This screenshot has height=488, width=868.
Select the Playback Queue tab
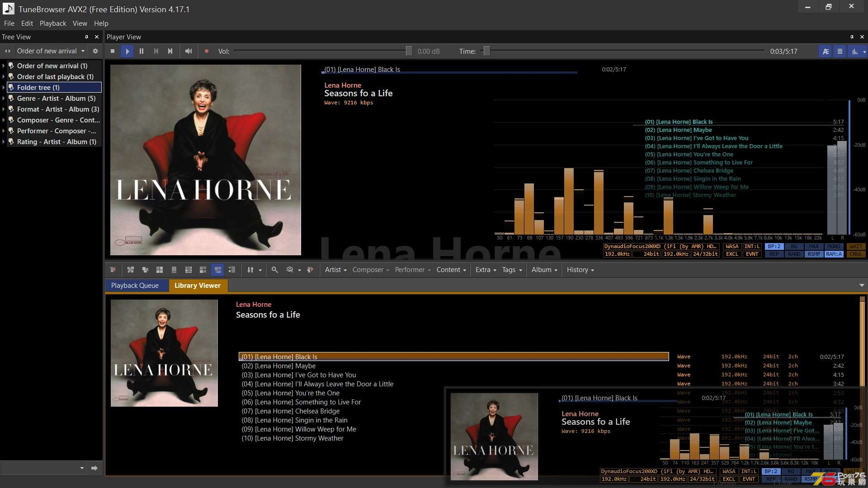click(x=135, y=285)
